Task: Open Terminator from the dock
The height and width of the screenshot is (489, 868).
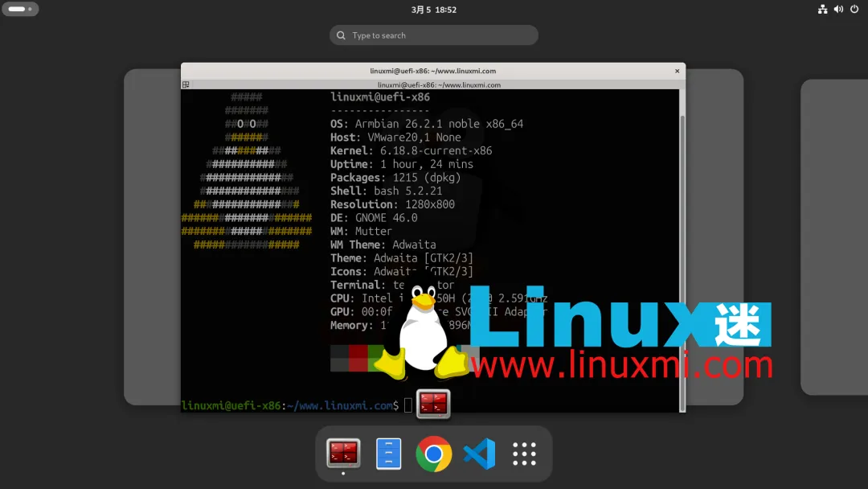Action: click(x=343, y=454)
